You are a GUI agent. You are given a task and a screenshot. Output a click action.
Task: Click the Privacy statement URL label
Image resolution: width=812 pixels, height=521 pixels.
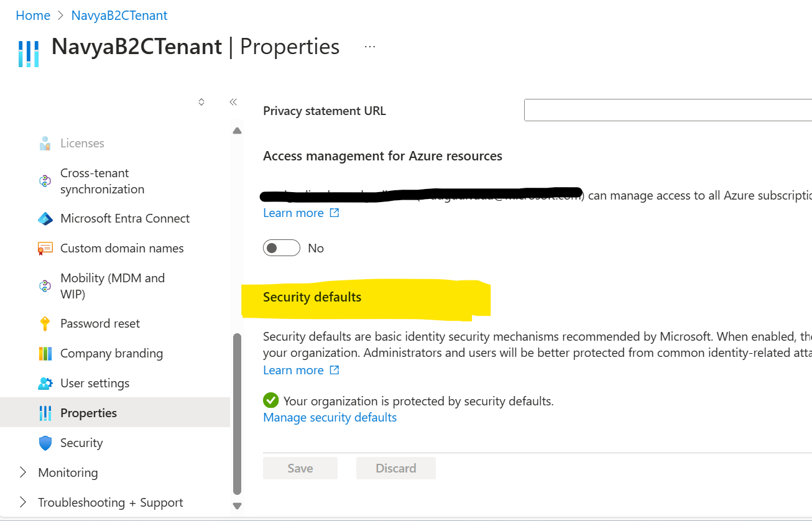(x=325, y=111)
